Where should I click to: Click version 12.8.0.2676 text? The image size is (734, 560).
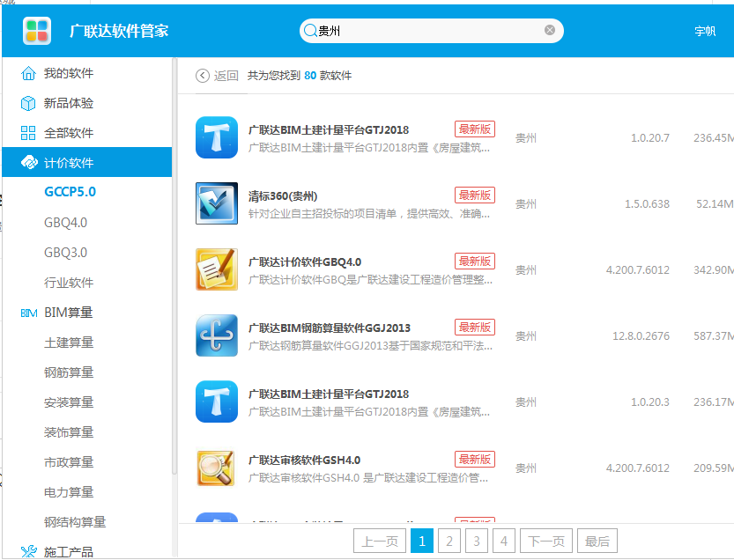641,335
